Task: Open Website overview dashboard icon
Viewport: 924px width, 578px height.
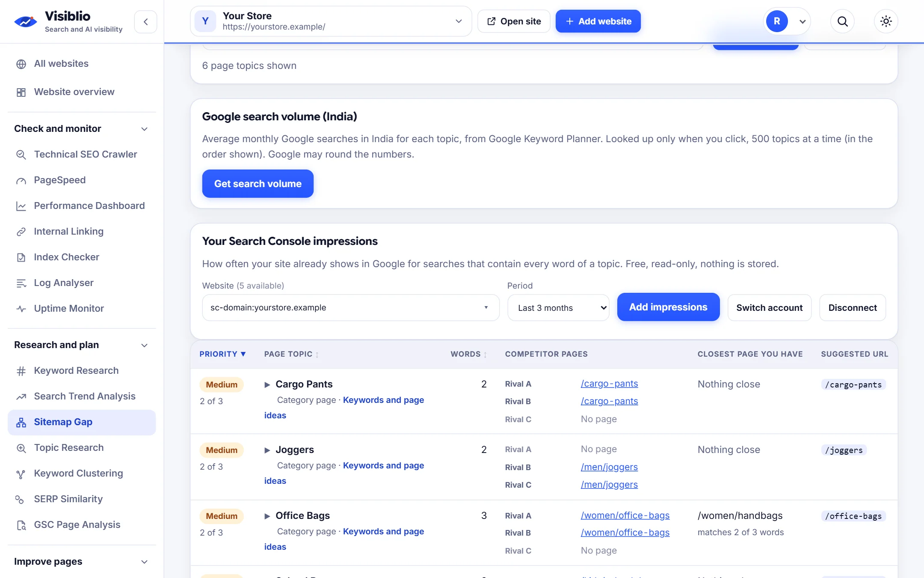Action: coord(21,92)
